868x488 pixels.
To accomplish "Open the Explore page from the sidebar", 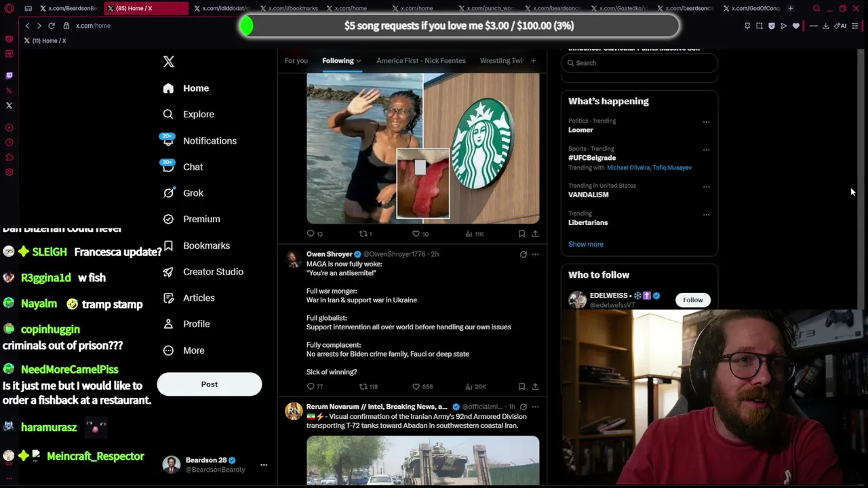I will coord(189,115).
